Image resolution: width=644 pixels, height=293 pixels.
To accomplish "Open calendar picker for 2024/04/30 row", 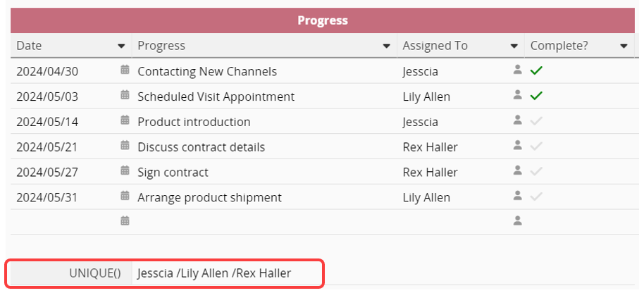I will tap(125, 70).
